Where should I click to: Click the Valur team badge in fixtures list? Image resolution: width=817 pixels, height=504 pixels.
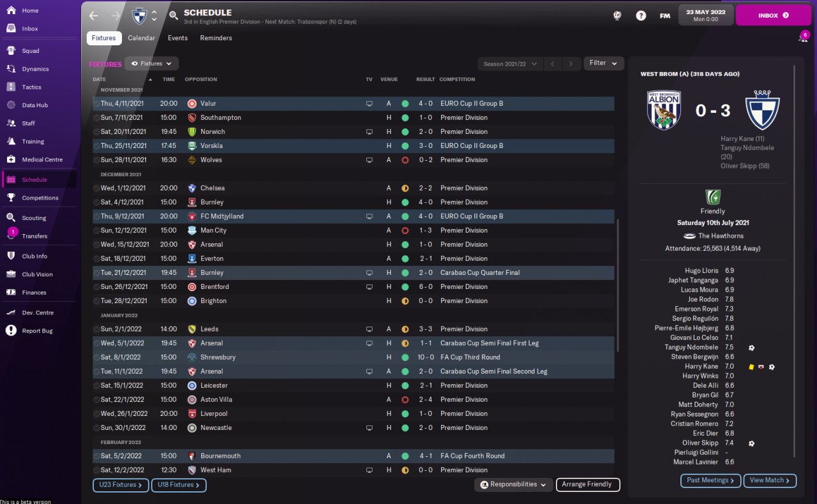click(x=192, y=103)
